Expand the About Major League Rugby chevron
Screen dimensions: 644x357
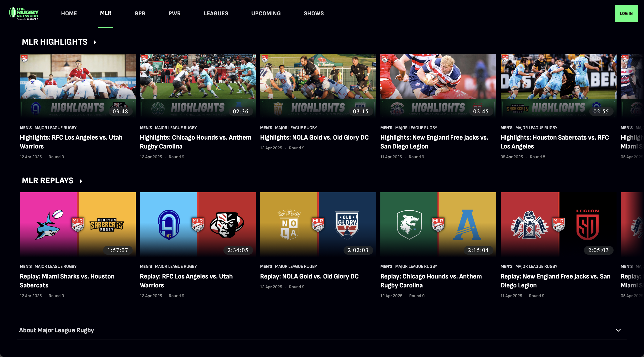(x=618, y=330)
